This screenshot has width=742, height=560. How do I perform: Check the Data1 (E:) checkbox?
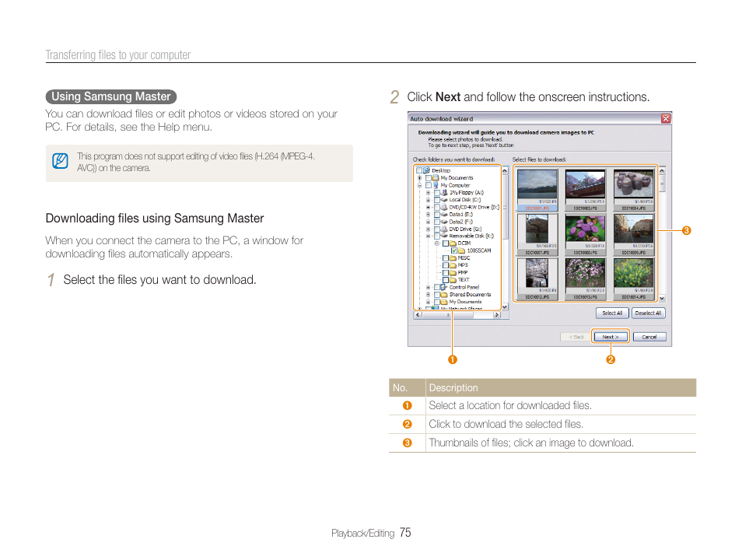pyautogui.click(x=437, y=215)
